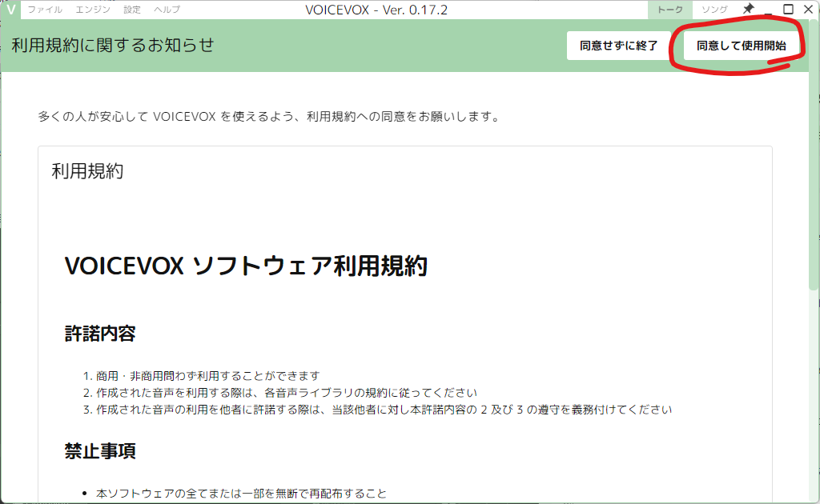The width and height of the screenshot is (820, 504).
Task: Switch to the ソング tab
Action: coord(714,10)
